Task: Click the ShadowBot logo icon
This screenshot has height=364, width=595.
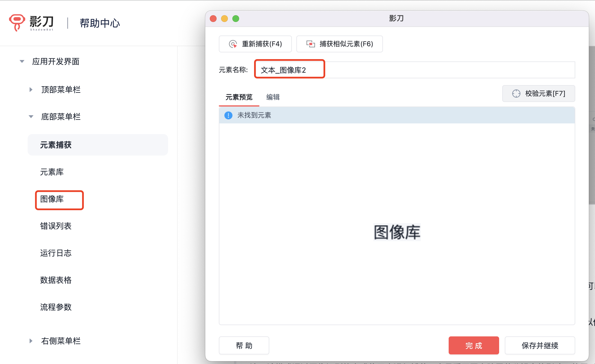Action: (x=17, y=22)
